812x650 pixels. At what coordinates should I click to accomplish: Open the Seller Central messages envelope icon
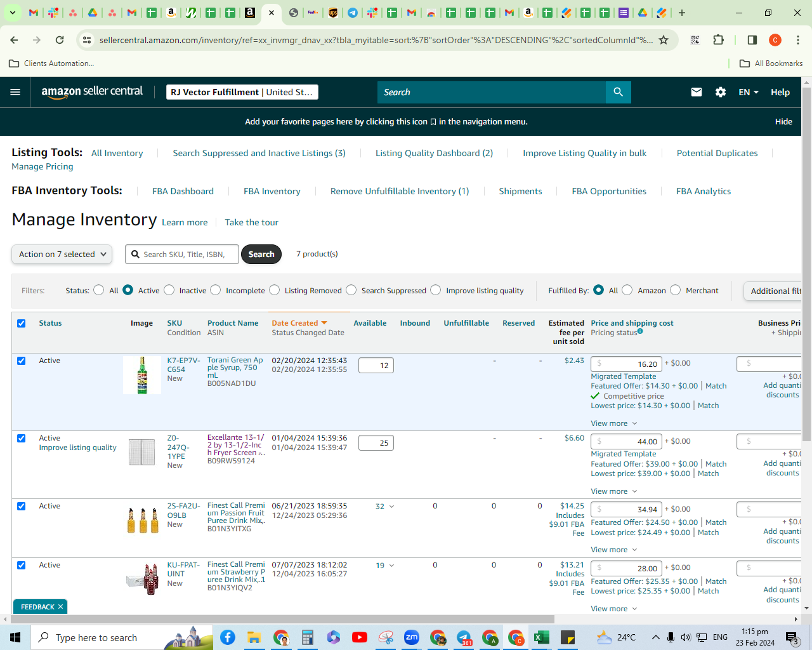coord(697,92)
